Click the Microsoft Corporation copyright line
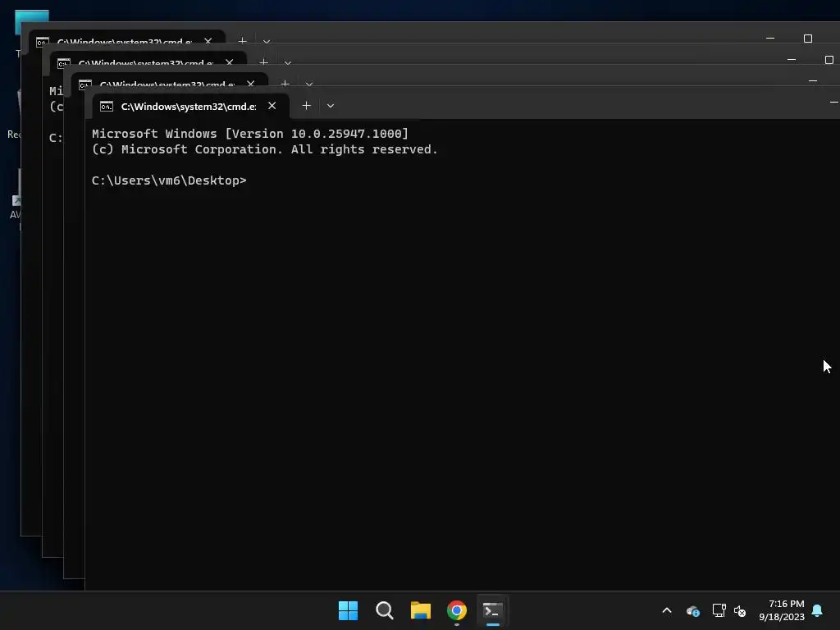This screenshot has width=840, height=630. pyautogui.click(x=265, y=149)
